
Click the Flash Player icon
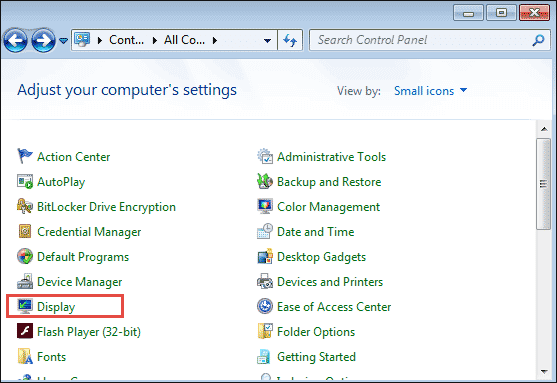(25, 331)
